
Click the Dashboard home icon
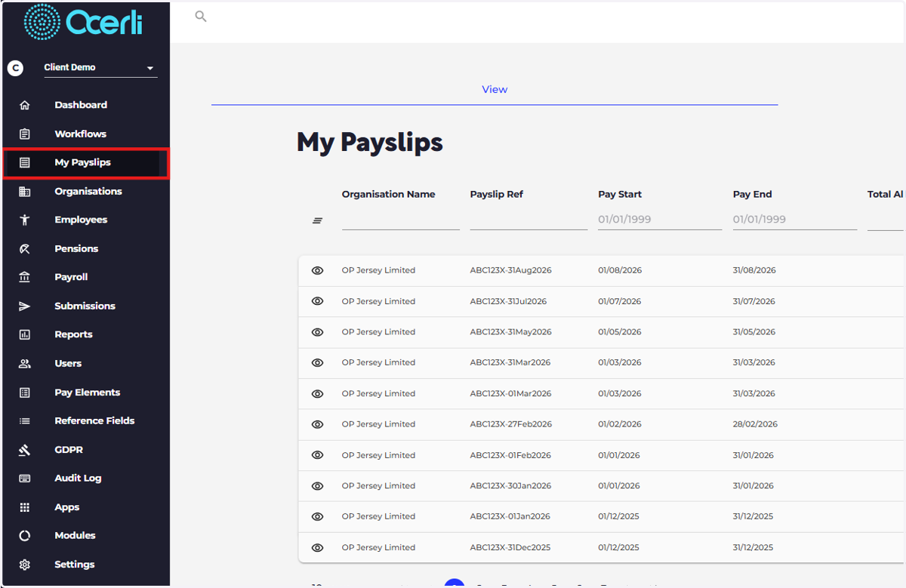click(24, 105)
